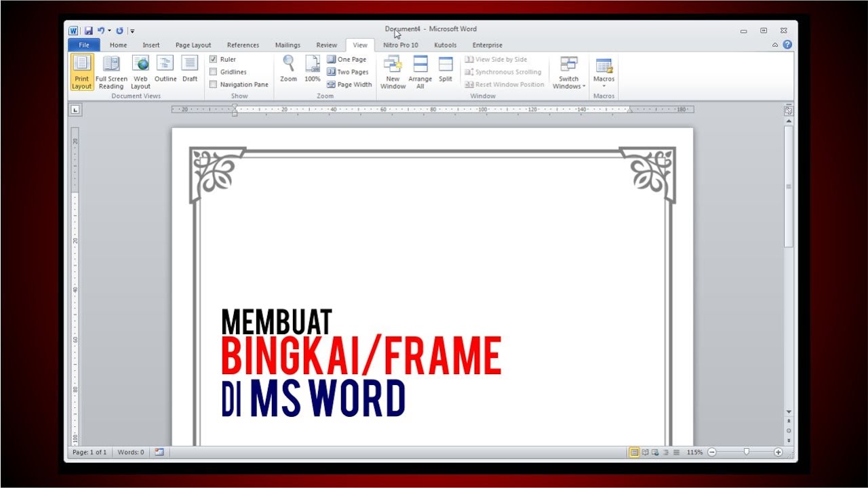Click the vertical scrollbar thumb

coord(789,186)
